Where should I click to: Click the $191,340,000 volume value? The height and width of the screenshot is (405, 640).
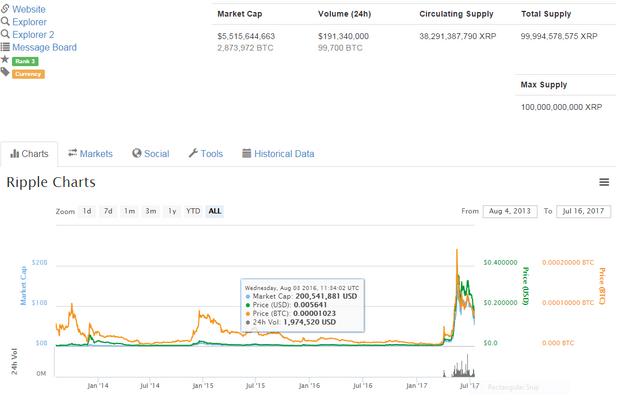click(x=343, y=36)
